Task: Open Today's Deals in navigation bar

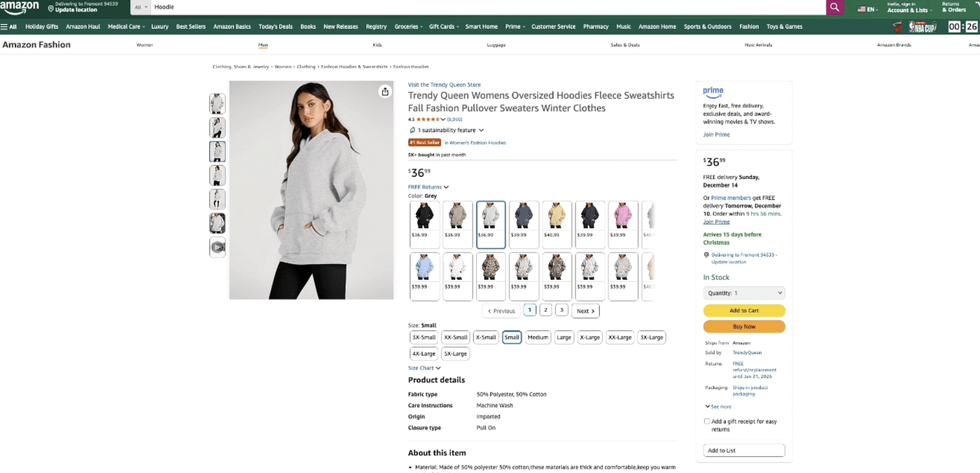Action: (x=275, y=27)
